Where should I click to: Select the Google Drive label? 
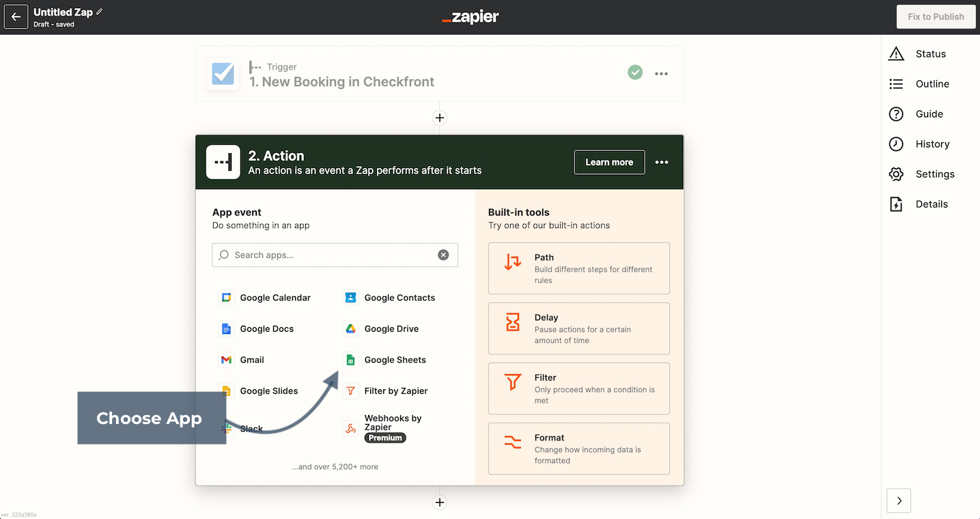pyautogui.click(x=391, y=329)
